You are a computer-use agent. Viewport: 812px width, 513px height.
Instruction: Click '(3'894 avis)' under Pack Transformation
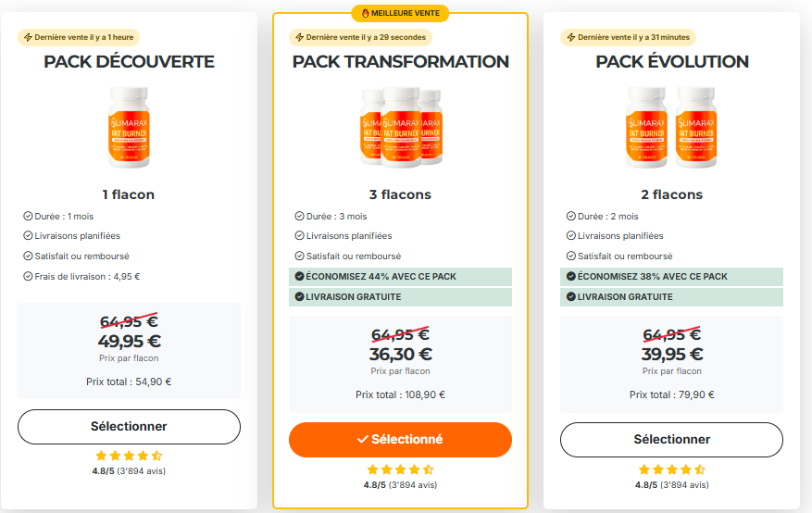click(415, 484)
